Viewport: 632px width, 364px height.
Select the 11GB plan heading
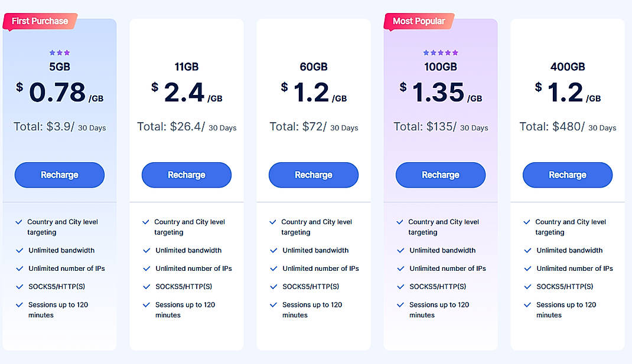click(x=186, y=67)
